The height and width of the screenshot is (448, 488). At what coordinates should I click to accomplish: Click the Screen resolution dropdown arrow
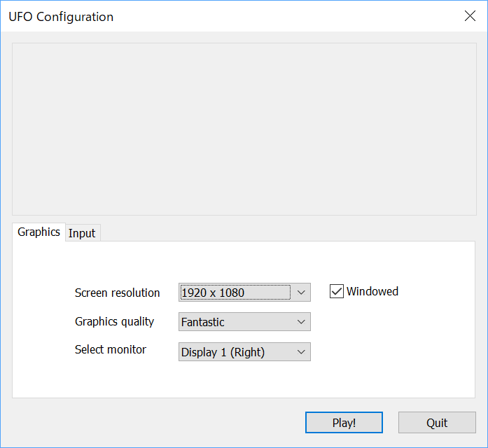coord(301,292)
